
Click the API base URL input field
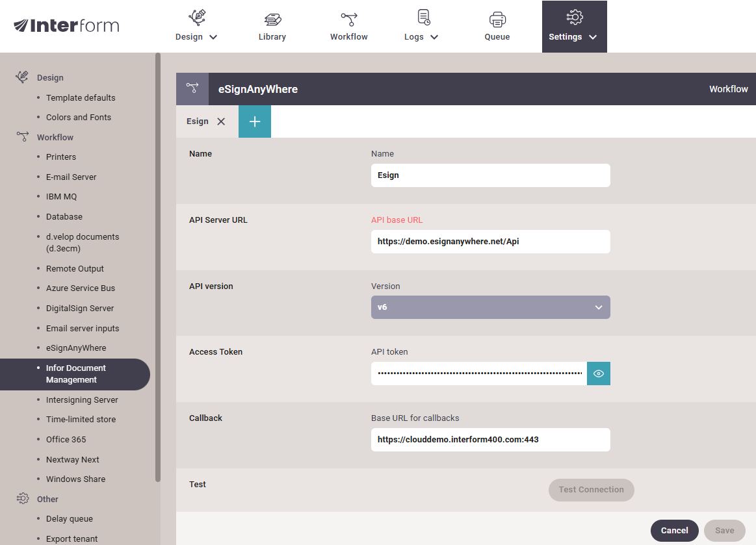point(490,242)
